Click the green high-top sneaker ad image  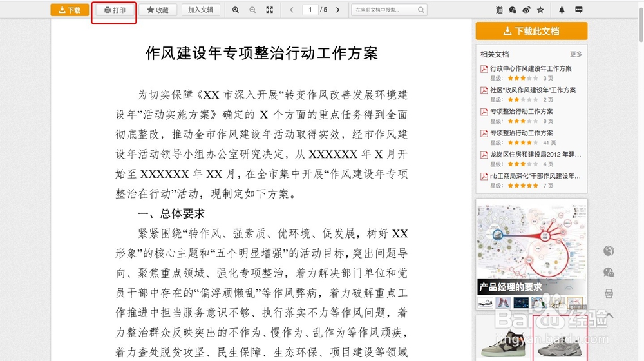click(x=504, y=342)
